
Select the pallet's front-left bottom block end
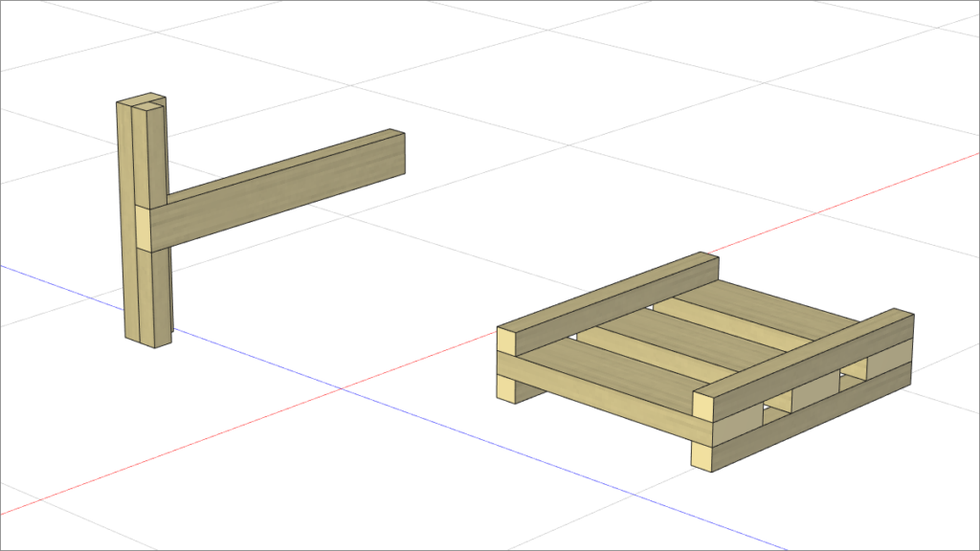coord(506,387)
